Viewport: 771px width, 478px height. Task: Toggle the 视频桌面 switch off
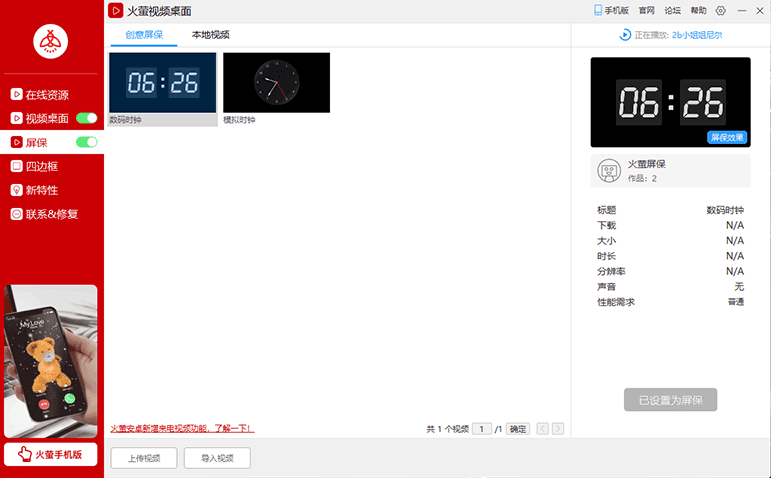pyautogui.click(x=87, y=118)
